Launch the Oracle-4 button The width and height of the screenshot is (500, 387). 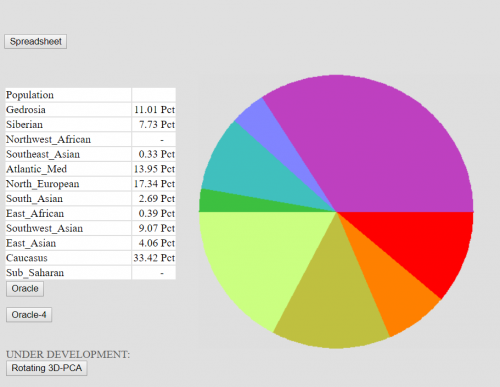pyautogui.click(x=29, y=315)
